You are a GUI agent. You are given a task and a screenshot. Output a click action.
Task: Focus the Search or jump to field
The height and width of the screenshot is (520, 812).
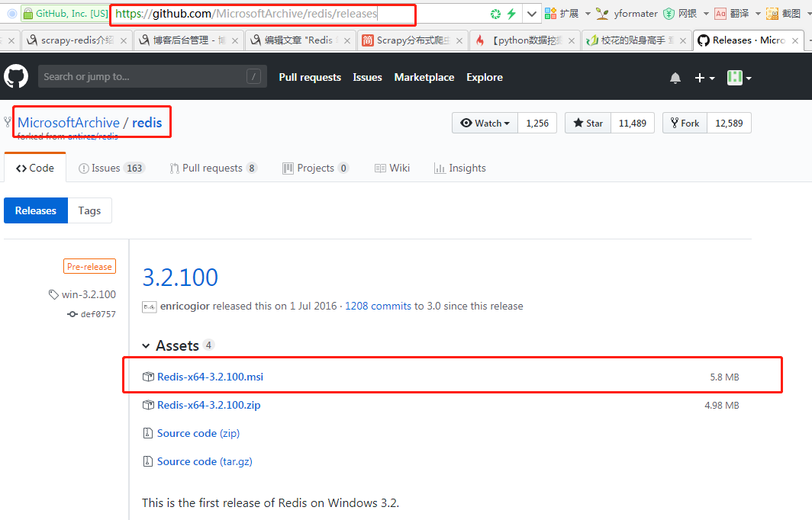(153, 76)
